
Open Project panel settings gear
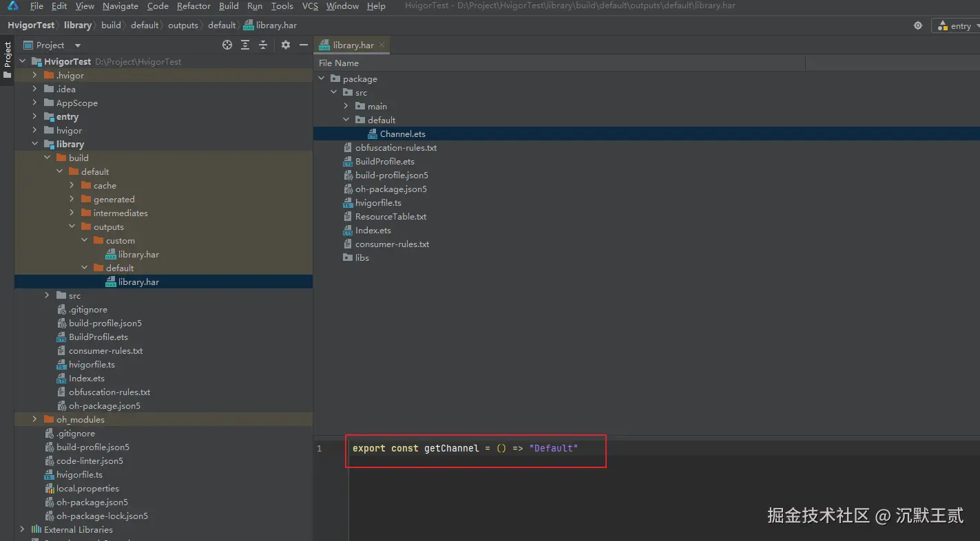[x=286, y=45]
